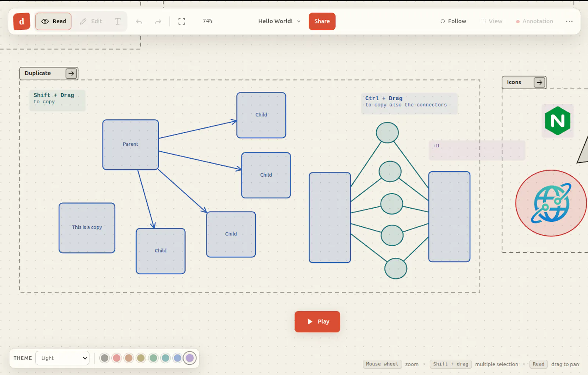Undo the last action
This screenshot has height=375, width=588.
point(139,22)
